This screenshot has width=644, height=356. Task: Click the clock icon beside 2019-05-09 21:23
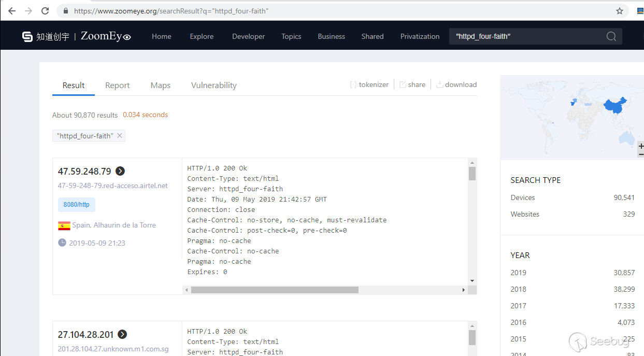(62, 243)
